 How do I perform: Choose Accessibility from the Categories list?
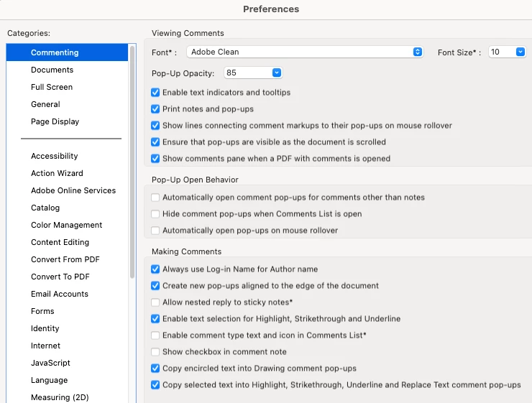point(54,156)
